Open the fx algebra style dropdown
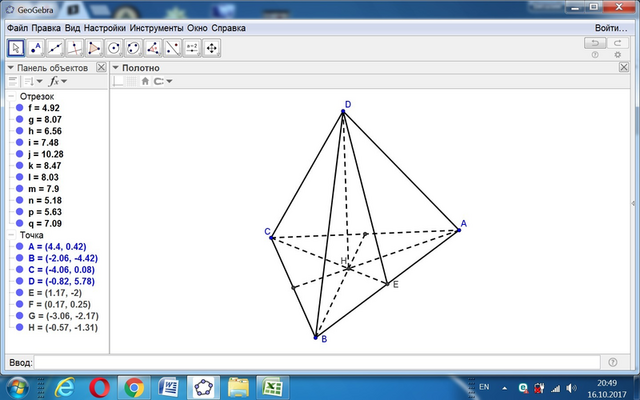The image size is (640, 400). pos(58,81)
